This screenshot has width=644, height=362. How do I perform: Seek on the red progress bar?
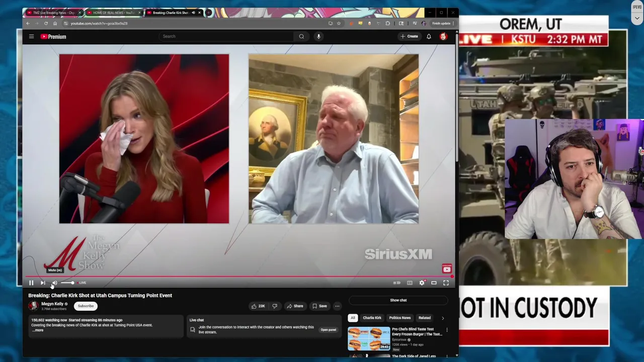pos(239,277)
